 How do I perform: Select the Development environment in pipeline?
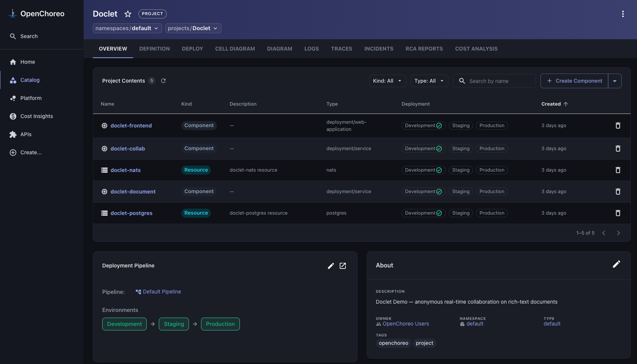(124, 324)
